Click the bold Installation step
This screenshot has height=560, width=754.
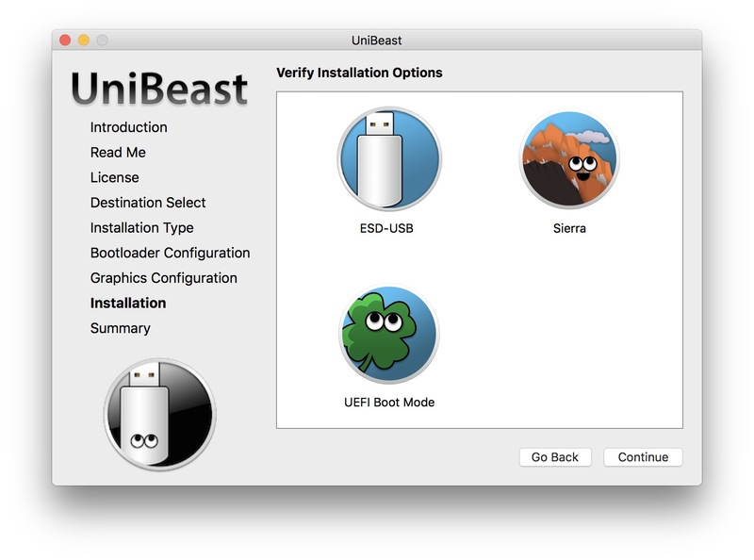click(128, 303)
